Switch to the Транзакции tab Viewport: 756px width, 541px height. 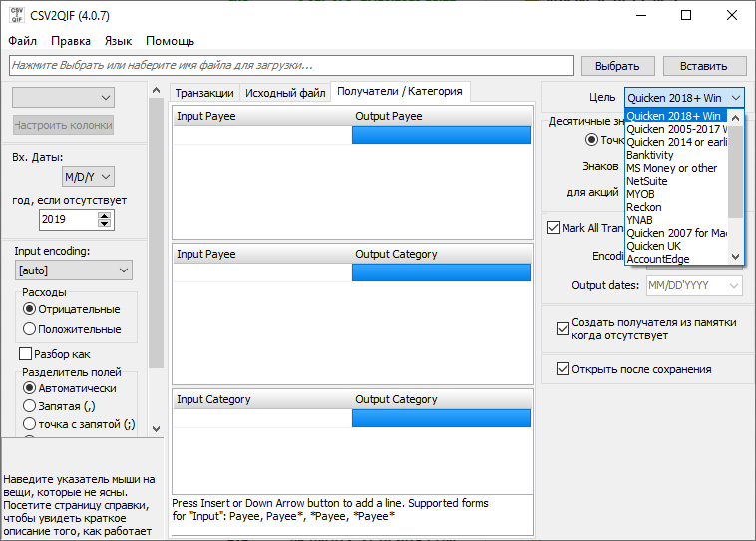[204, 92]
